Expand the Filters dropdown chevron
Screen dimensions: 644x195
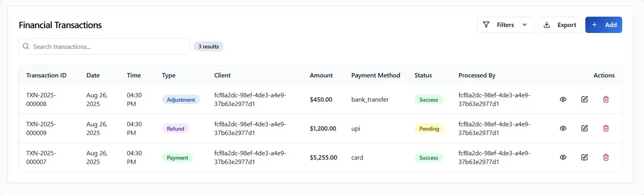coord(525,25)
